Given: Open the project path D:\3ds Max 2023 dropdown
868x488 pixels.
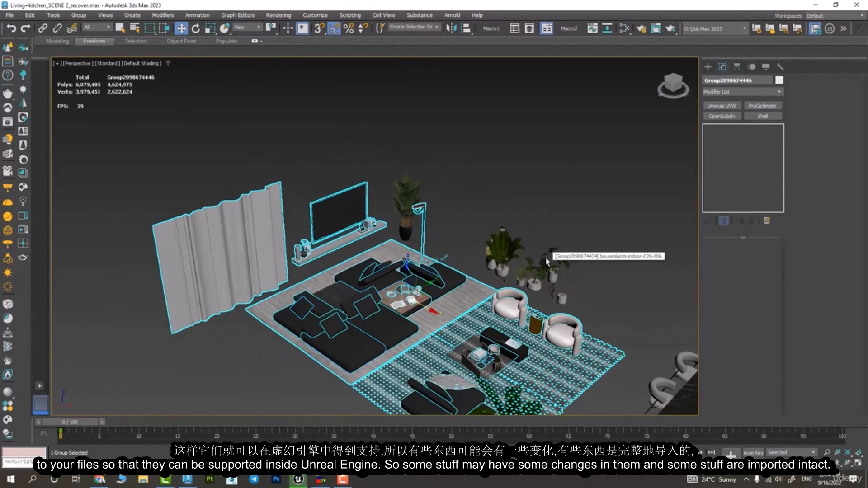Looking at the screenshot, I should click(x=714, y=28).
